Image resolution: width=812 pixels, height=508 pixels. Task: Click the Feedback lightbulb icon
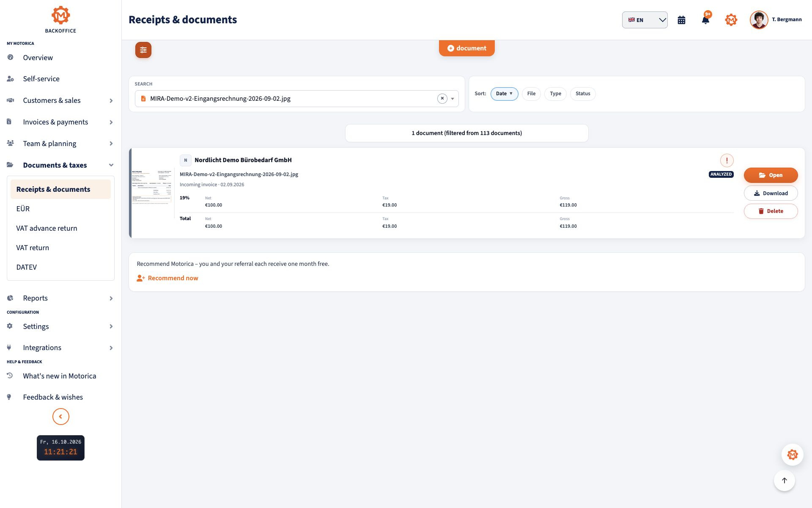[x=9, y=397]
